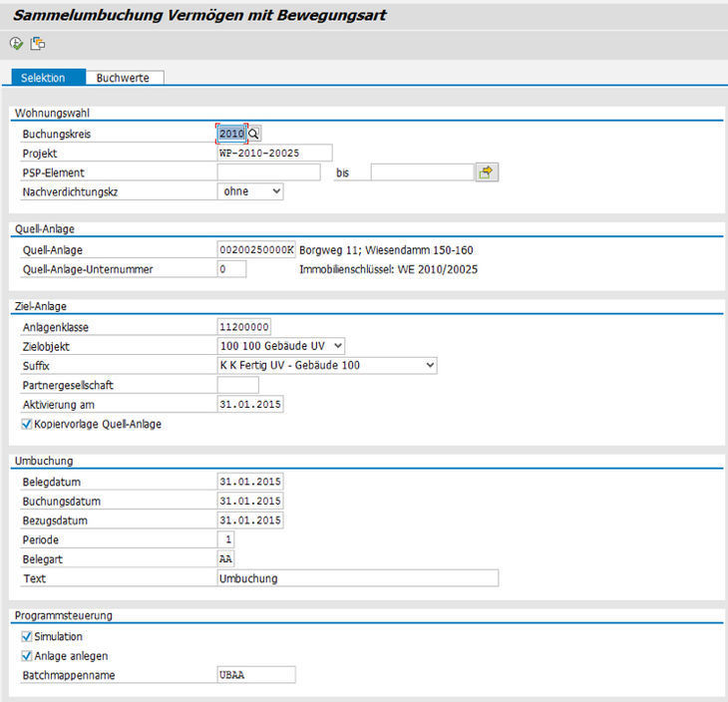Screen dimensions: 728x702
Task: Click the Execute icon in the toolbar
Action: pos(16,44)
